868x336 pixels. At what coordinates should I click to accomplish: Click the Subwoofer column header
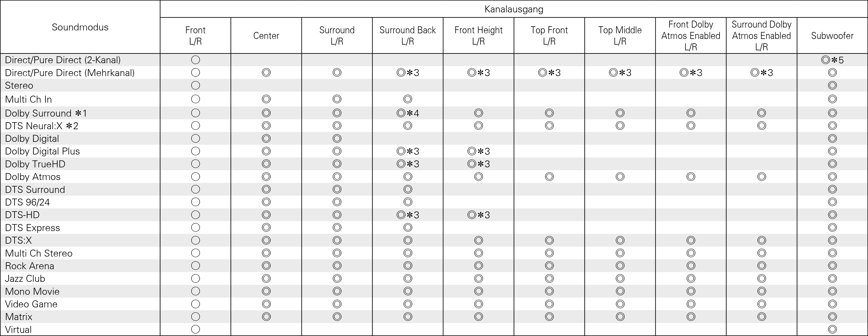832,35
